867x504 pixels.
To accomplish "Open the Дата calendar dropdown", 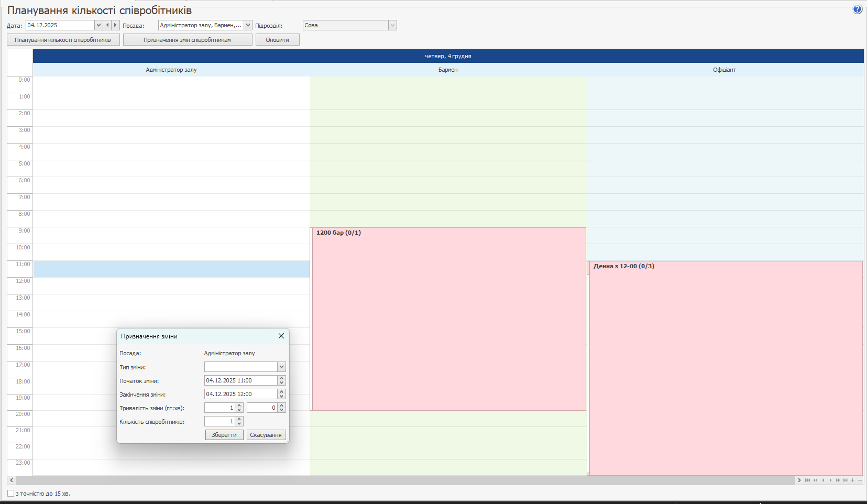I will tap(98, 25).
